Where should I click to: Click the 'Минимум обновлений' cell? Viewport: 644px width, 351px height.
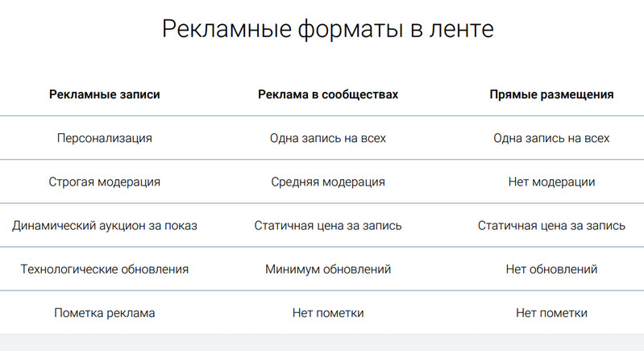pyautogui.click(x=328, y=270)
